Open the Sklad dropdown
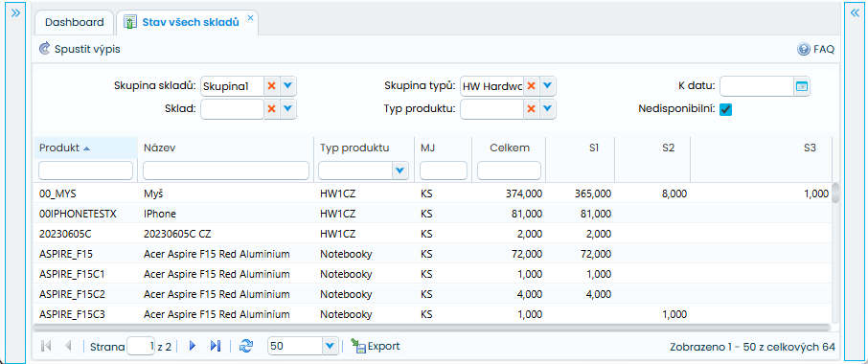The width and height of the screenshot is (868, 364). (x=287, y=109)
